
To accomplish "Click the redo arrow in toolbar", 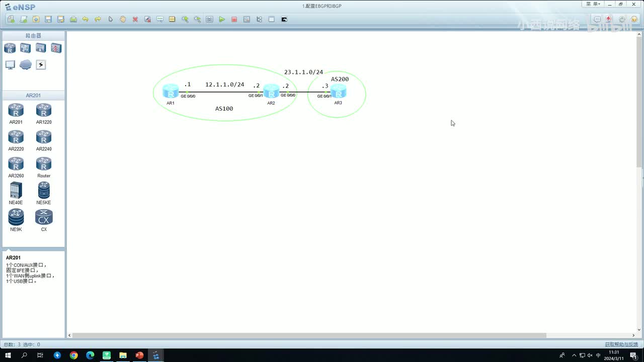I will pos(98,20).
